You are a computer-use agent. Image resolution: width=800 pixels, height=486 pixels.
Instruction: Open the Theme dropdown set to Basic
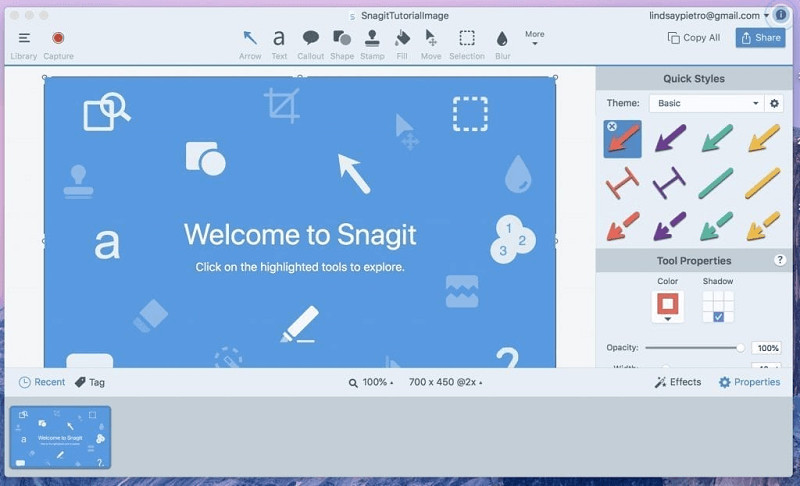point(706,103)
